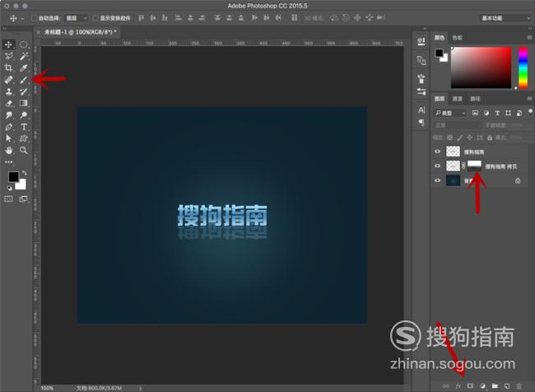This screenshot has width=535, height=392.
Task: Hide the top 搜狗指南 layer
Action: pos(437,152)
